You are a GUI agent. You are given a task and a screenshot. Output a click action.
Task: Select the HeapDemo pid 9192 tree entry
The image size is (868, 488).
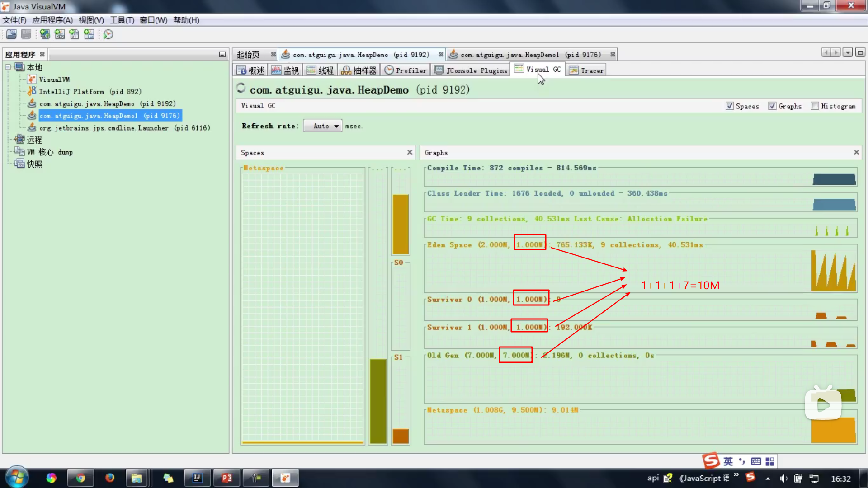coord(107,104)
